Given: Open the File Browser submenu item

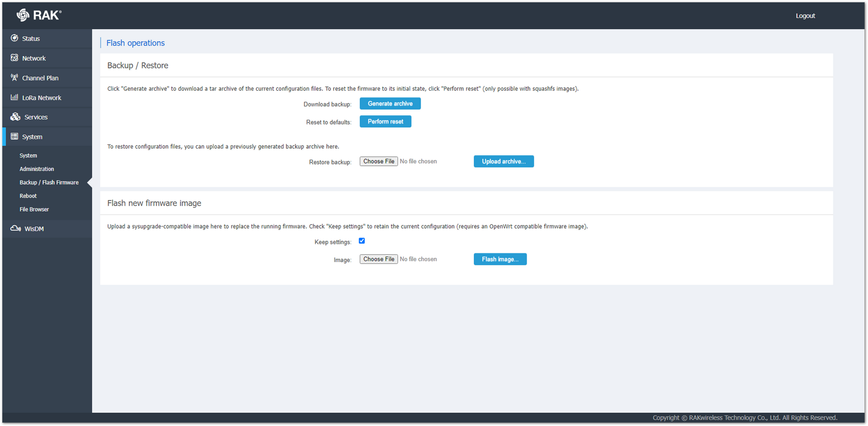Looking at the screenshot, I should pos(34,210).
